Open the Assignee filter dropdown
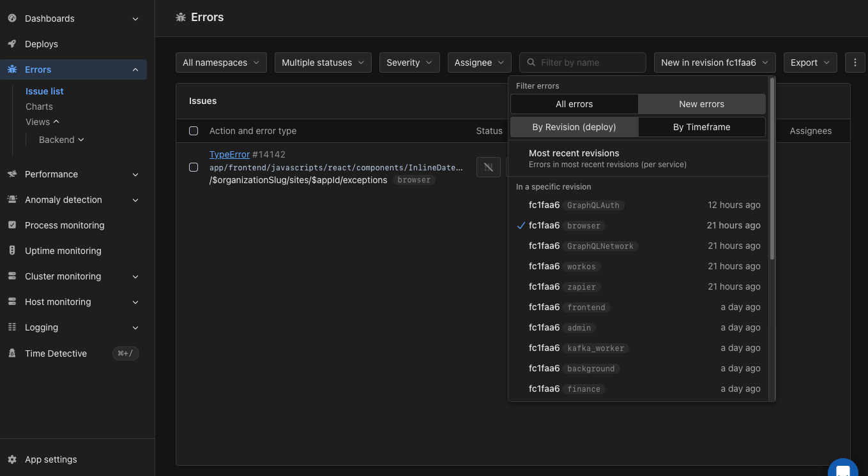The image size is (868, 476). click(x=480, y=63)
